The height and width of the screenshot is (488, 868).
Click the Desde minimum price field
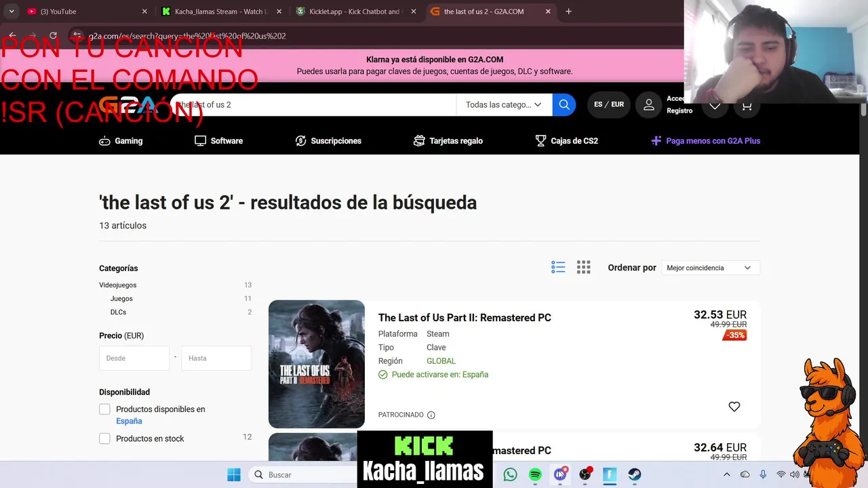(134, 358)
